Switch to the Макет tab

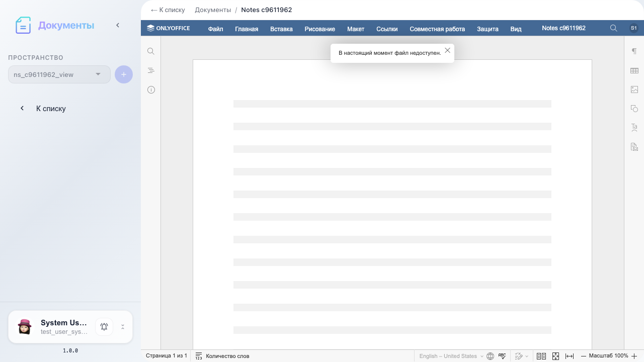coord(356,29)
